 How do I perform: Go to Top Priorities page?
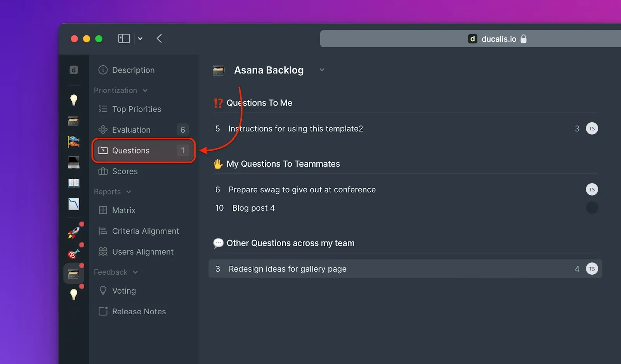click(x=136, y=109)
